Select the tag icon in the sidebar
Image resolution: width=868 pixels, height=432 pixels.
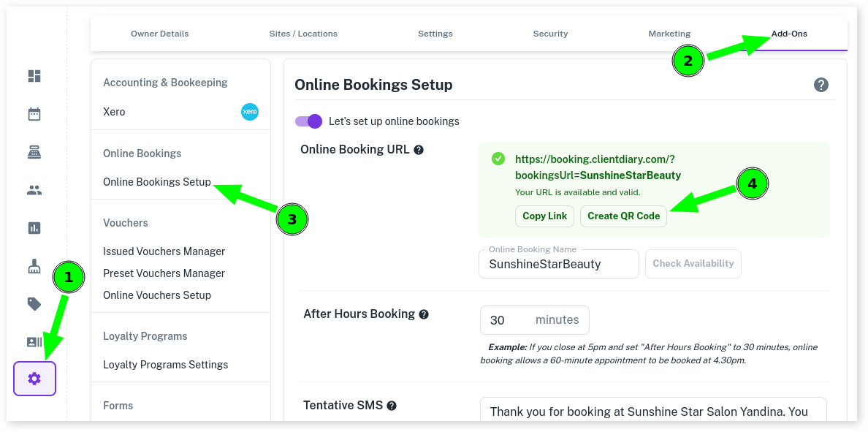pos(34,304)
